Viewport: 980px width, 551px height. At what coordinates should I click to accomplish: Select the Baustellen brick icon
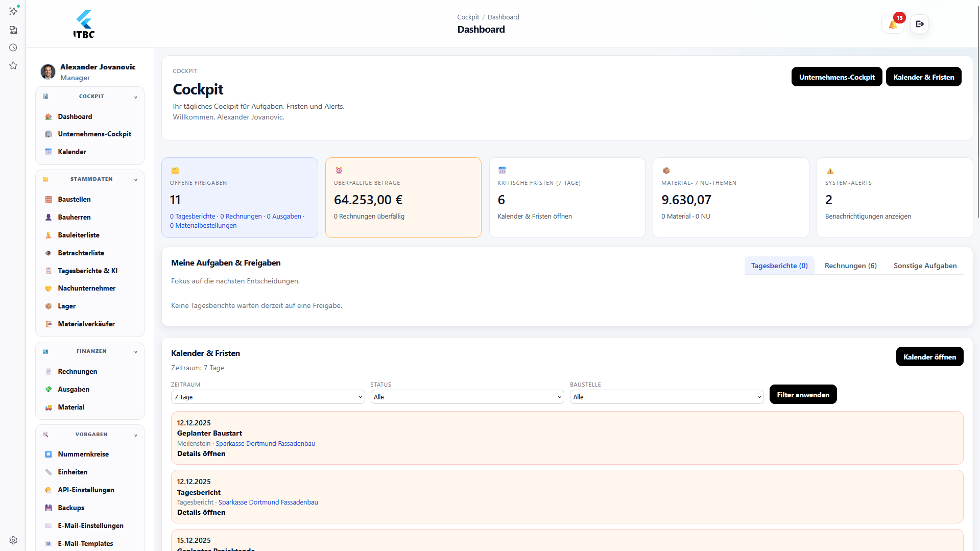coord(49,199)
